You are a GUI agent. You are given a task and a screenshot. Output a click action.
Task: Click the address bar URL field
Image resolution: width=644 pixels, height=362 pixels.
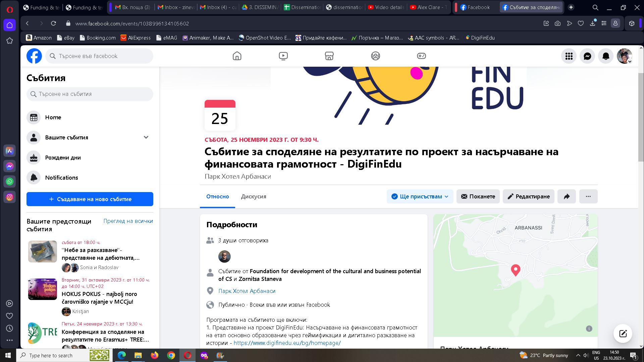point(132,23)
